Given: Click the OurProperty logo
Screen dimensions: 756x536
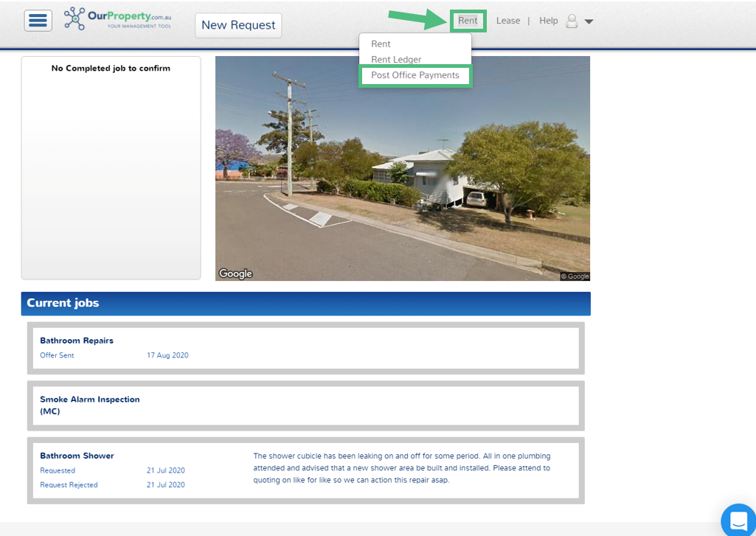Looking at the screenshot, I should point(118,19).
